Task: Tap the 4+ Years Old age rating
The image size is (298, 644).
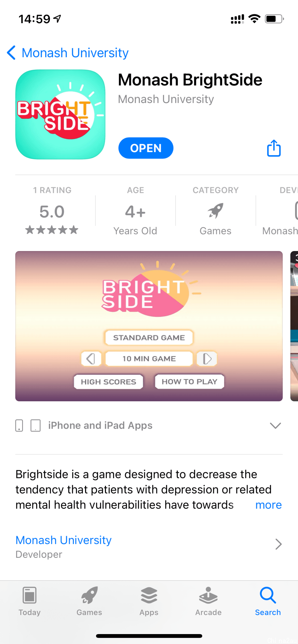Action: 135,220
